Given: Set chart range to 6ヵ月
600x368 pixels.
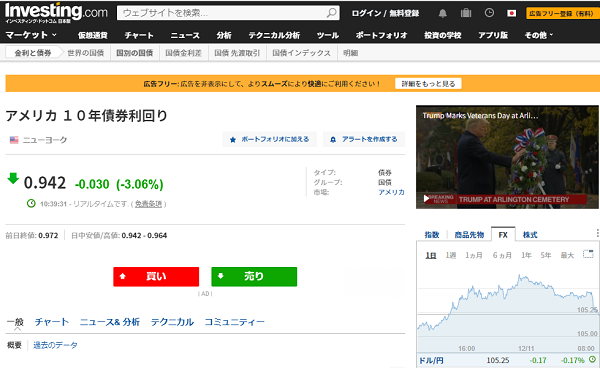Looking at the screenshot, I should pos(502,255).
